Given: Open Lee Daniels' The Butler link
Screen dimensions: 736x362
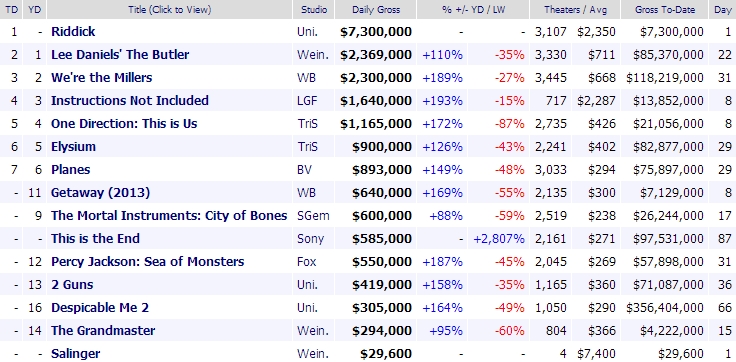Looking at the screenshot, I should point(120,54).
